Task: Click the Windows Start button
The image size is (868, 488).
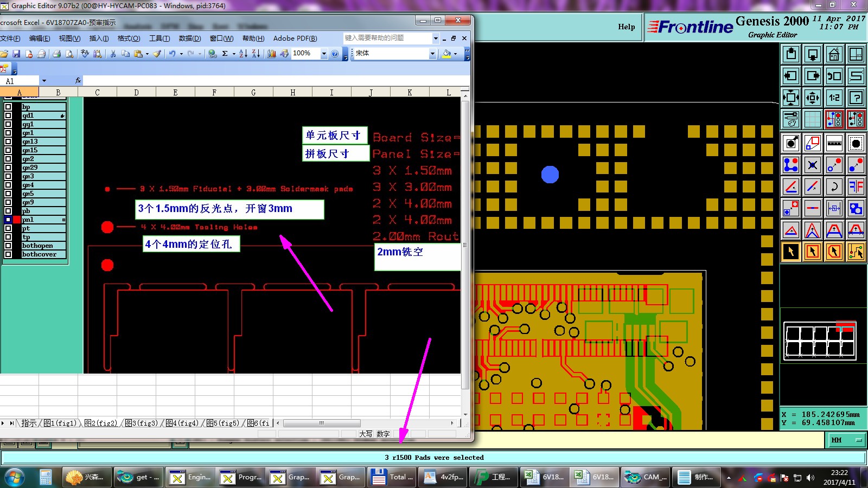Action: click(15, 477)
